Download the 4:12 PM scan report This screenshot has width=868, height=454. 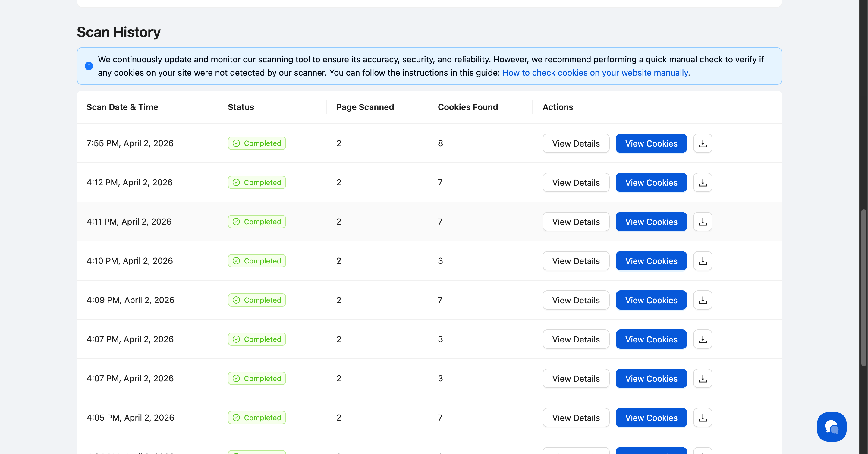pos(703,182)
